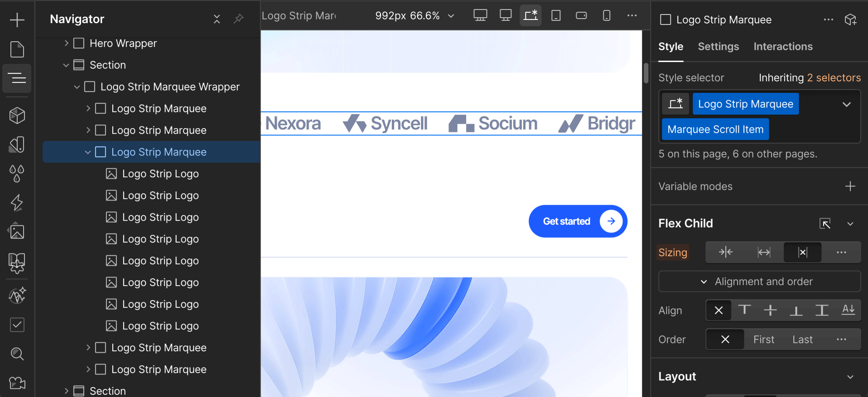Reset order with the X option
Image resolution: width=868 pixels, height=397 pixels.
point(725,339)
